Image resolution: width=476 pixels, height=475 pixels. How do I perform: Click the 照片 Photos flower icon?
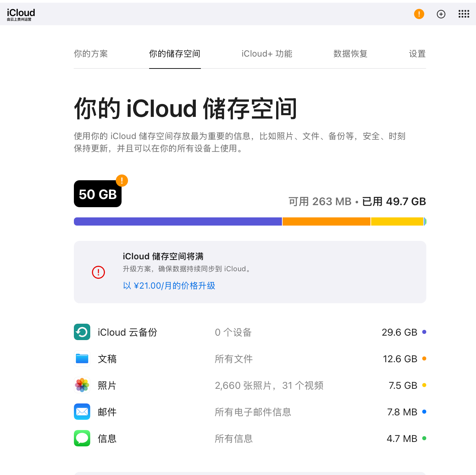pos(82,385)
